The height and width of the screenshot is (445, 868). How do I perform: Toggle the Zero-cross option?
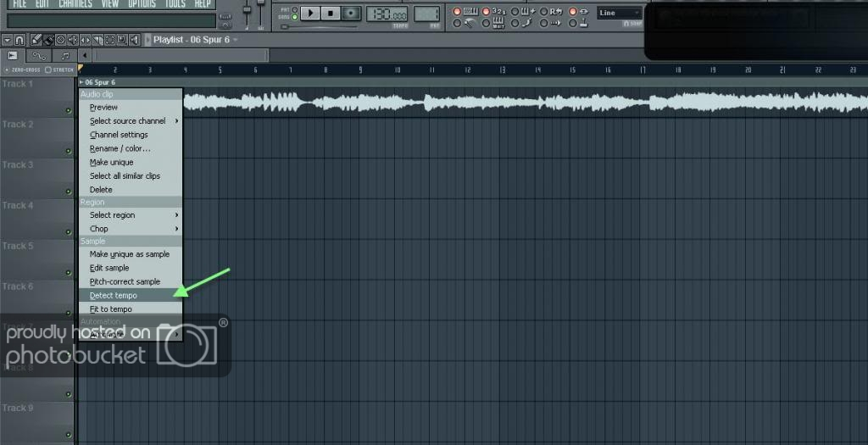point(22,70)
